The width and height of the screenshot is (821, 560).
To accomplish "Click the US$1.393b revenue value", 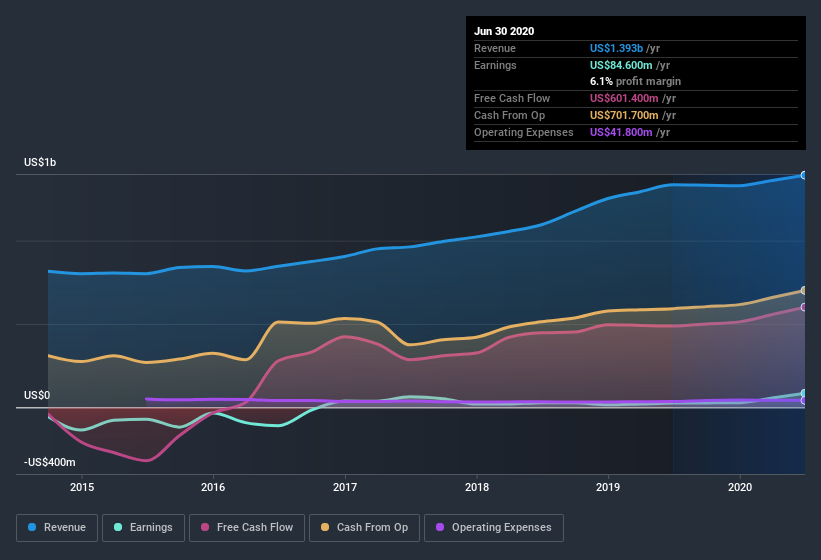I will [616, 48].
